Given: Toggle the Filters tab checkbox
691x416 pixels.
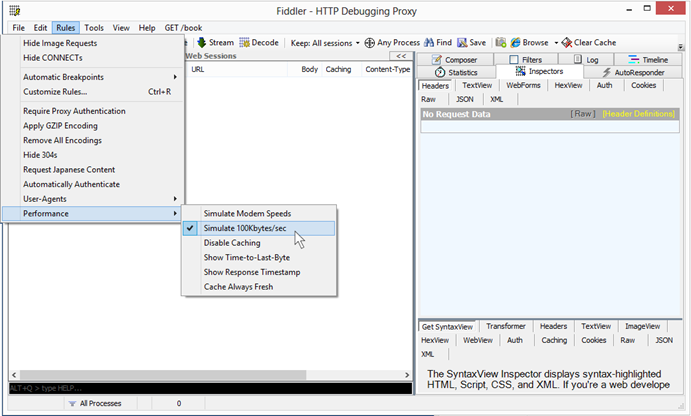Looking at the screenshot, I should click(514, 59).
